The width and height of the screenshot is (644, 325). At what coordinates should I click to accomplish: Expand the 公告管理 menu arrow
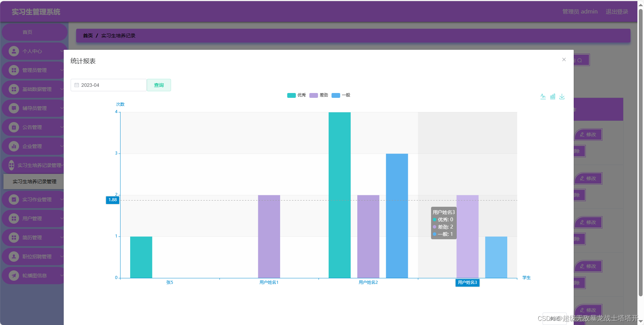click(62, 127)
